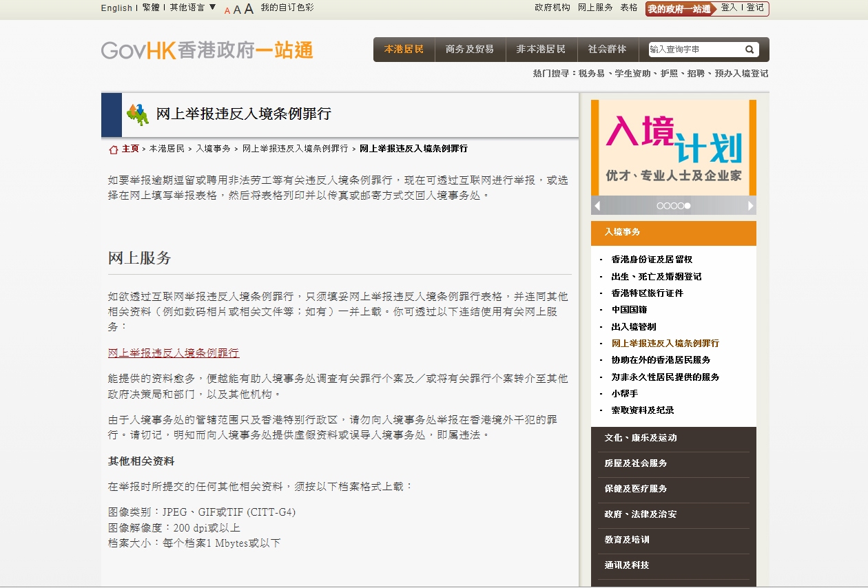Click the home icon in breadcrumb
This screenshot has width=868, height=588.
point(114,149)
